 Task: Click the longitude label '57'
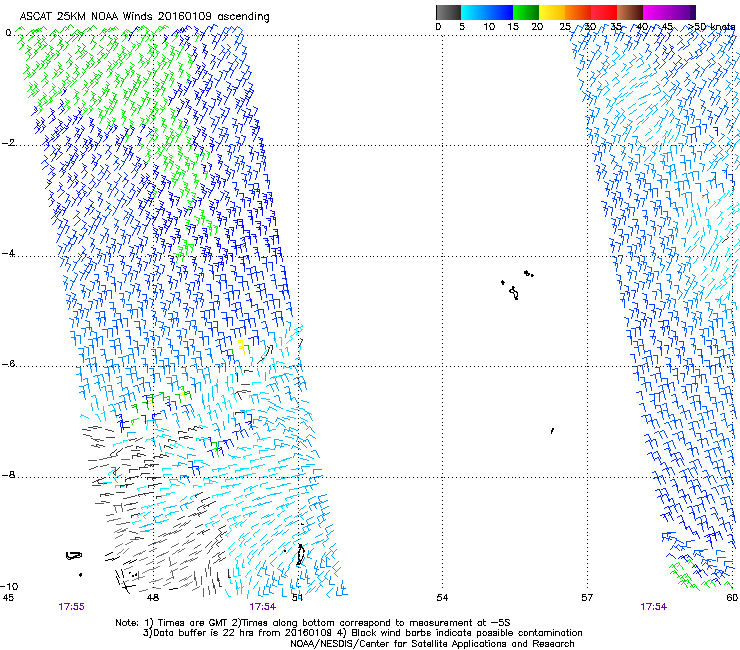(587, 598)
